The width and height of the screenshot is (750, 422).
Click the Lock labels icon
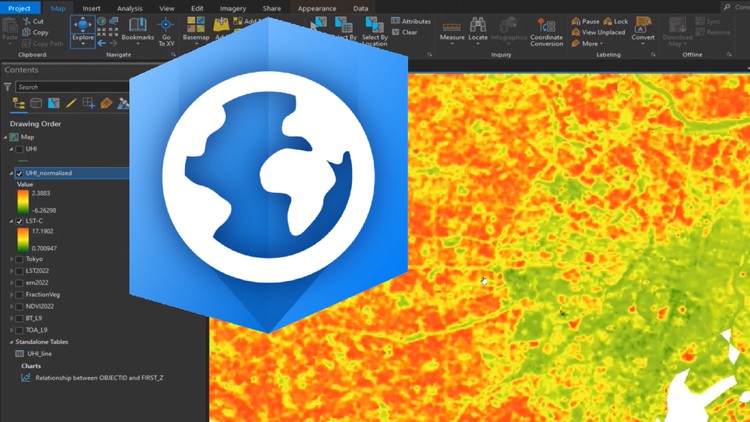(x=607, y=22)
